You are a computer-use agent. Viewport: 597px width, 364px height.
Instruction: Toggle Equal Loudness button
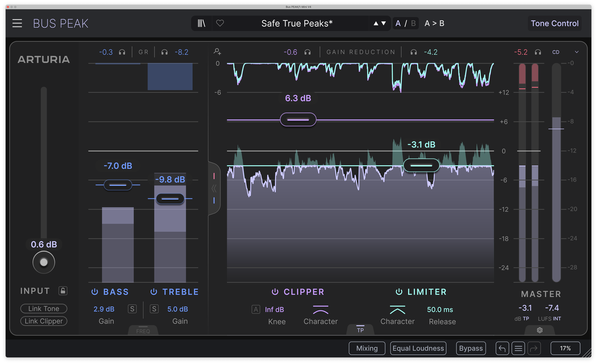click(418, 348)
